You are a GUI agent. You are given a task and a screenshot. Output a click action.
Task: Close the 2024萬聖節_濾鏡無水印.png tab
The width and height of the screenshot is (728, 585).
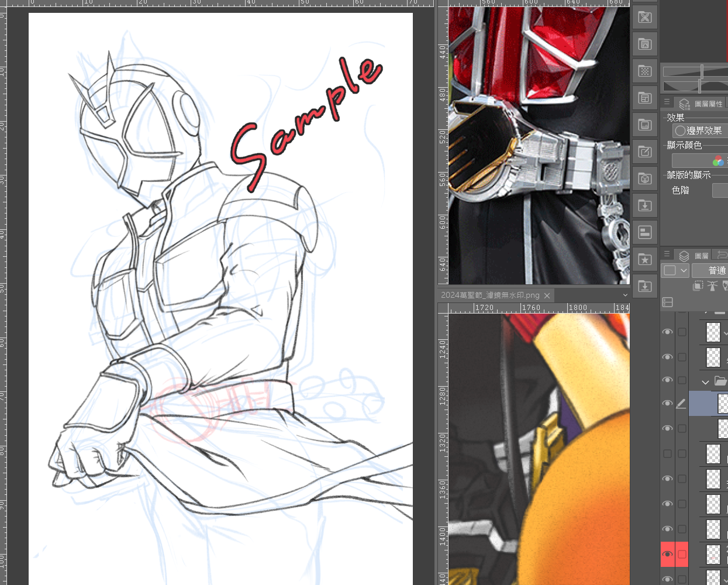tap(547, 296)
